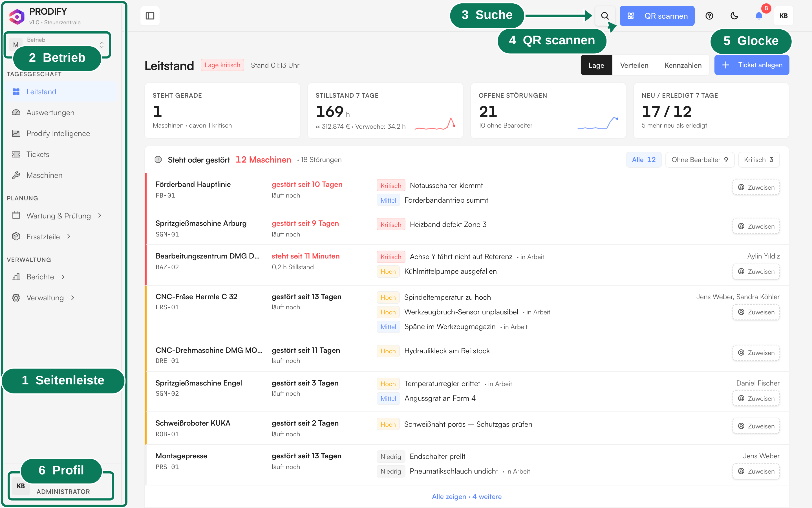Click the warning icon beside Steht oder gestört

(158, 159)
